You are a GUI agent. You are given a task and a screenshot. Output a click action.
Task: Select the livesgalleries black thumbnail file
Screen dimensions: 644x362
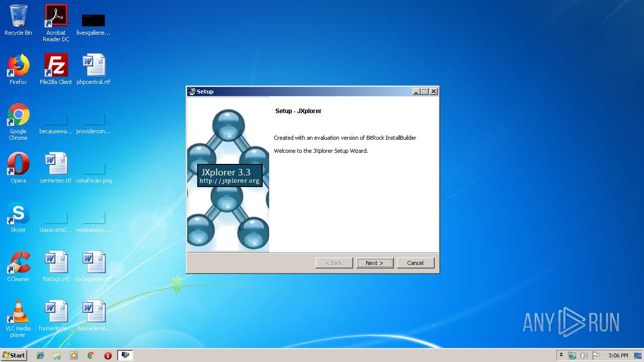point(94,23)
